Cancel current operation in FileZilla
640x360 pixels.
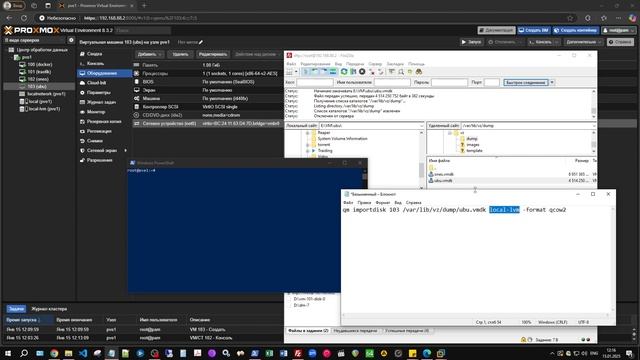tap(362, 72)
